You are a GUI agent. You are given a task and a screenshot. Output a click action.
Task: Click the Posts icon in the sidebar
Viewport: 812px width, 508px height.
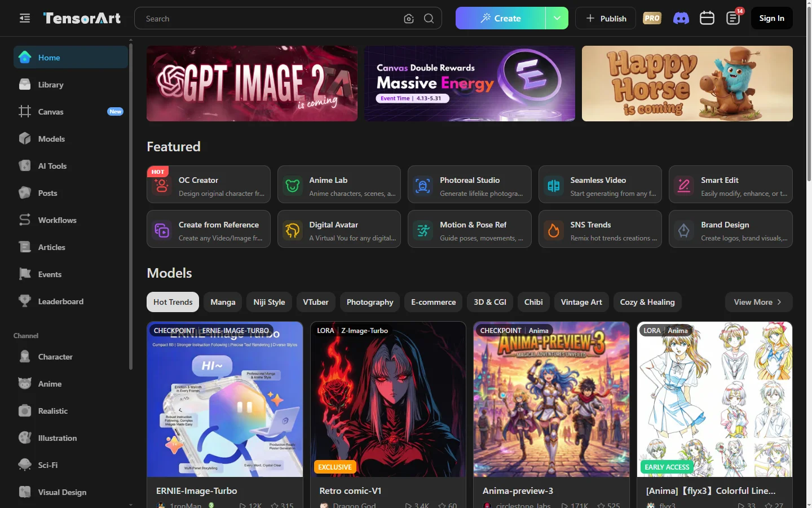point(25,193)
